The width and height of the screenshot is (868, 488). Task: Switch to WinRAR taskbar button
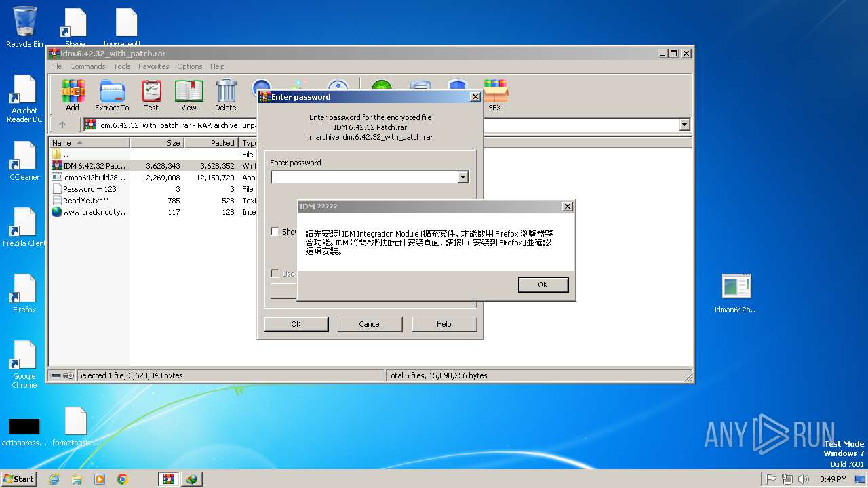(169, 479)
